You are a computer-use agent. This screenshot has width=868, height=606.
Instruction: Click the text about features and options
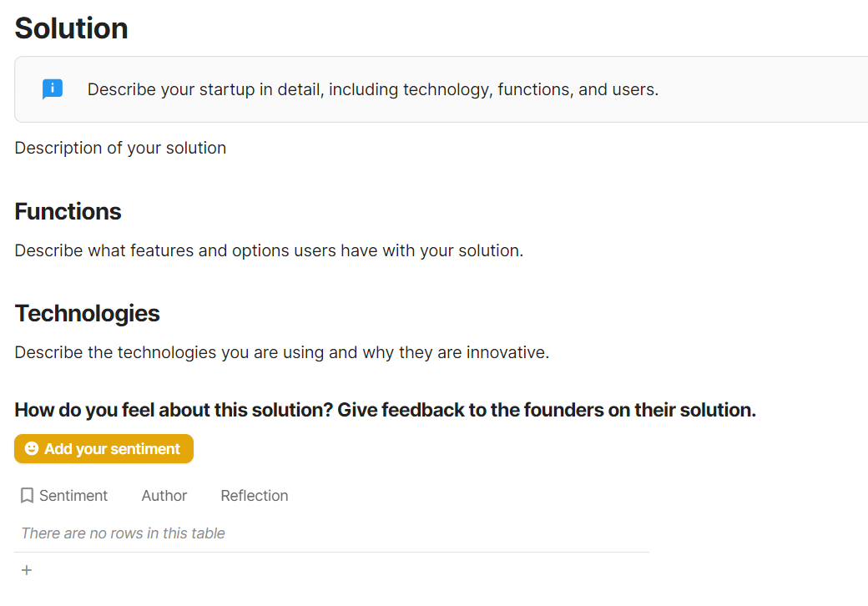269,250
